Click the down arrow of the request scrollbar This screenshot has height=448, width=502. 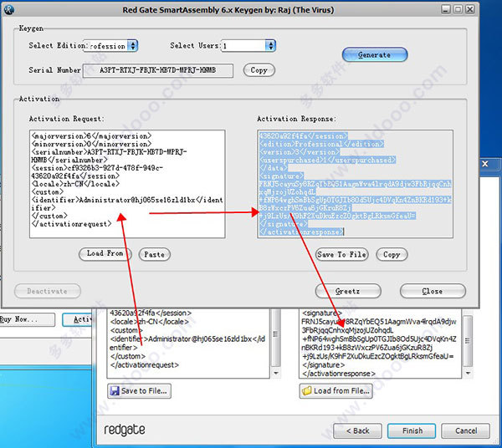pyautogui.click(x=276, y=373)
